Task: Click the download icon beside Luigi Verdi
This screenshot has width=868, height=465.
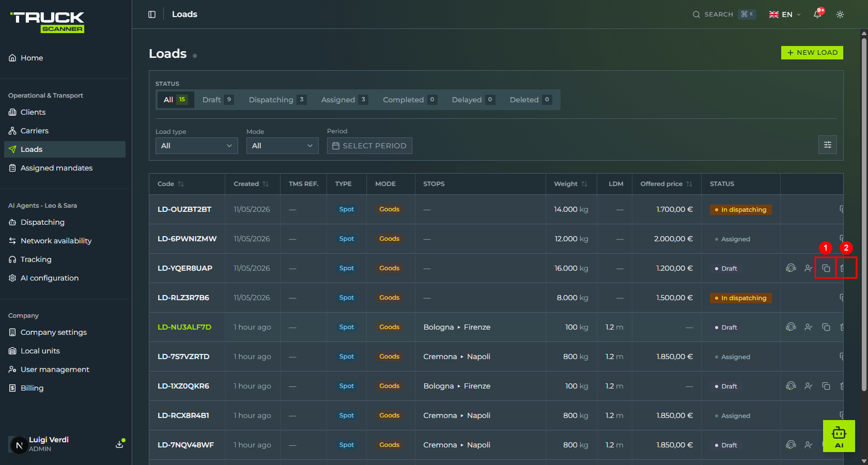Action: [119, 444]
